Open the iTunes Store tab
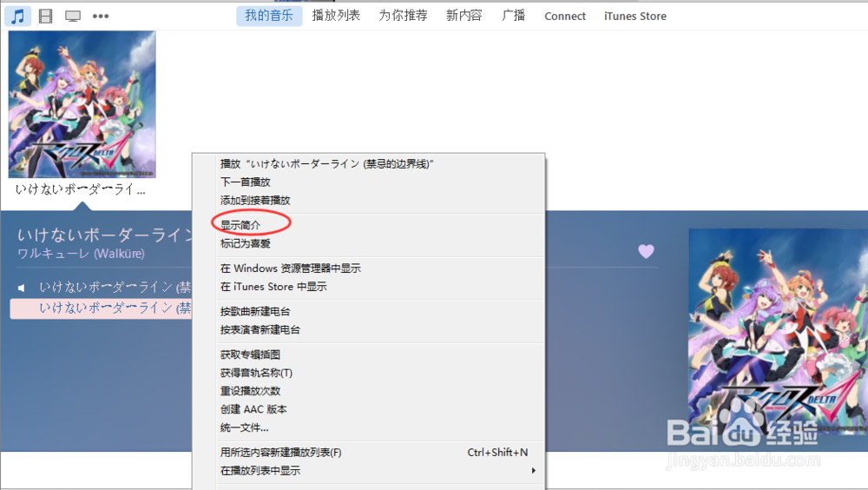Image resolution: width=868 pixels, height=490 pixels. [x=635, y=17]
